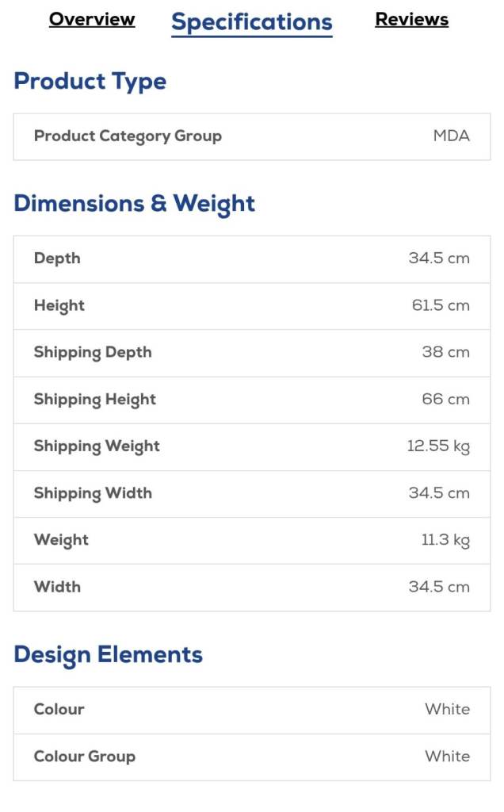This screenshot has height=812, width=504.
Task: Click the 66 cm shipping height value
Action: tap(445, 399)
